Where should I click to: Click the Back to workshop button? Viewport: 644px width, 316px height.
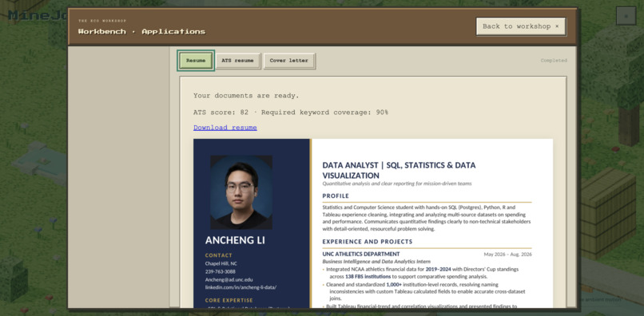pos(521,26)
